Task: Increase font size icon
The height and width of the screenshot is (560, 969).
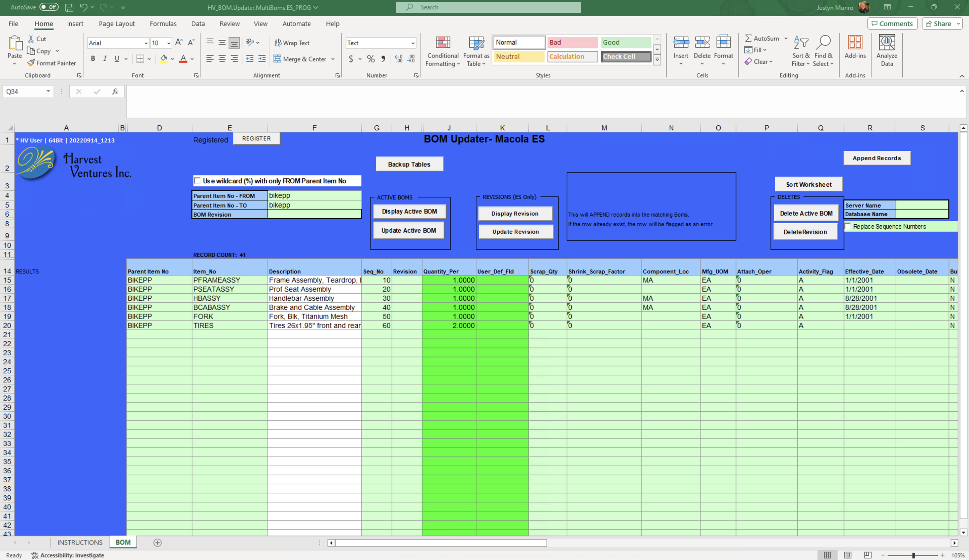Action: tap(178, 43)
